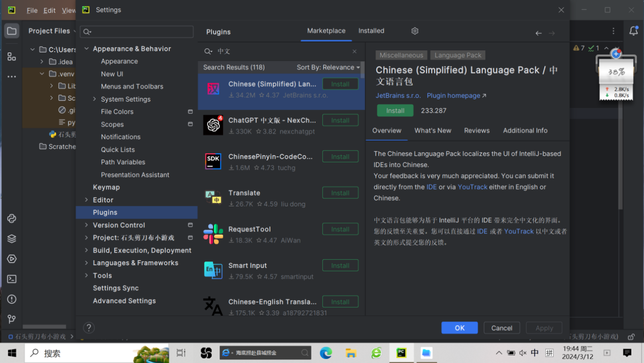Expand the Tools settings group
This screenshot has height=363, width=644.
tap(87, 276)
